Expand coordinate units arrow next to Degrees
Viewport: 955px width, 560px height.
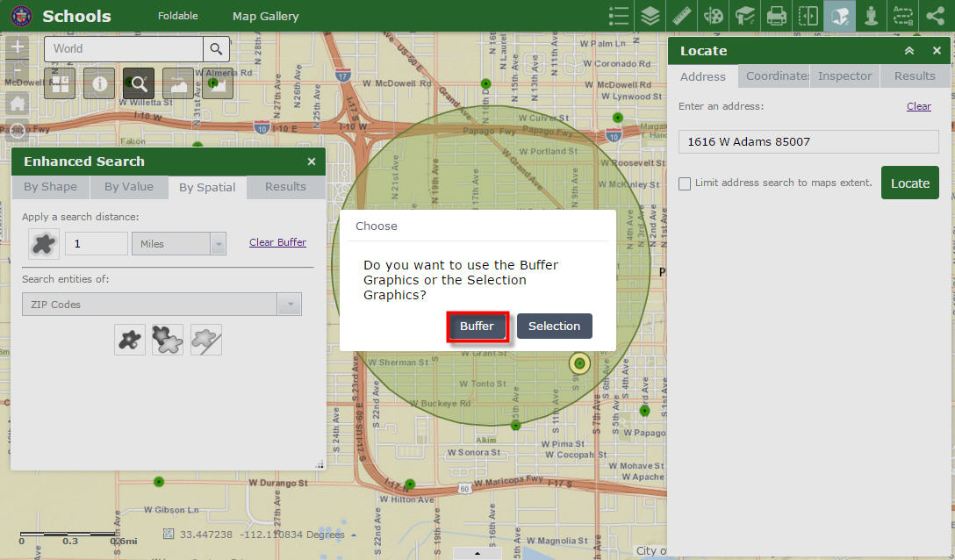354,535
